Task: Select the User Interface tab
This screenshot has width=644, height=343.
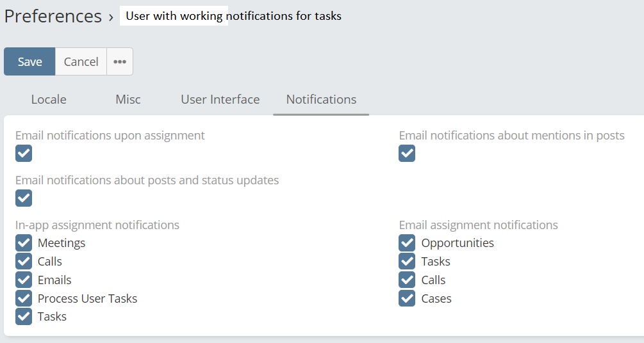Action: click(220, 99)
